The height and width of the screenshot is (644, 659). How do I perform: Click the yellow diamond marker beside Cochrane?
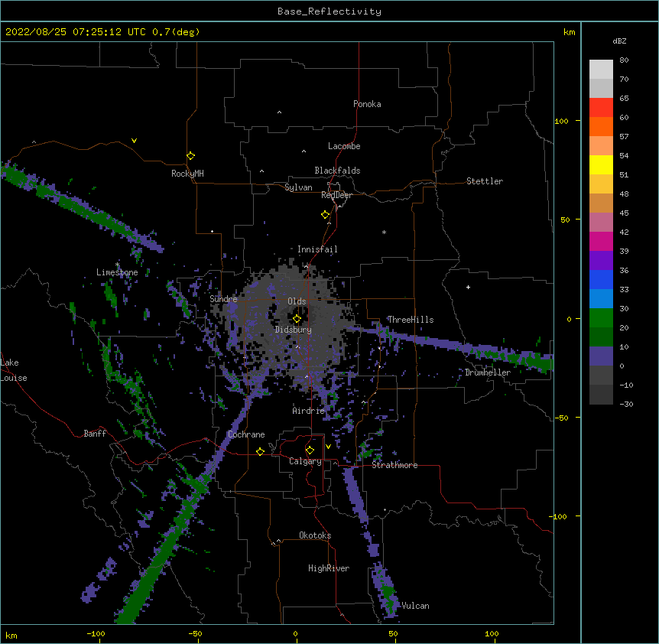click(x=260, y=451)
